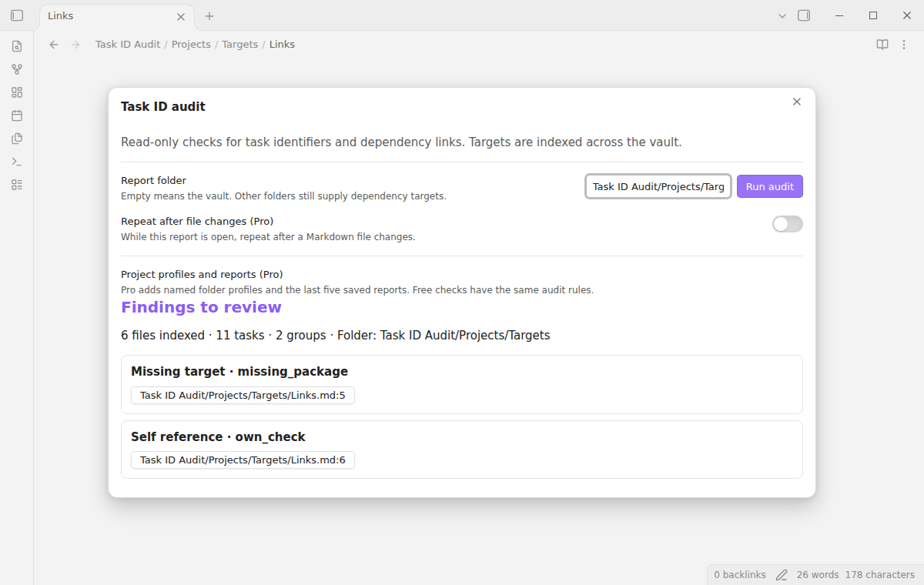Go to Projects breadcrumb
Viewport: 924px width, 585px height.
(x=191, y=45)
